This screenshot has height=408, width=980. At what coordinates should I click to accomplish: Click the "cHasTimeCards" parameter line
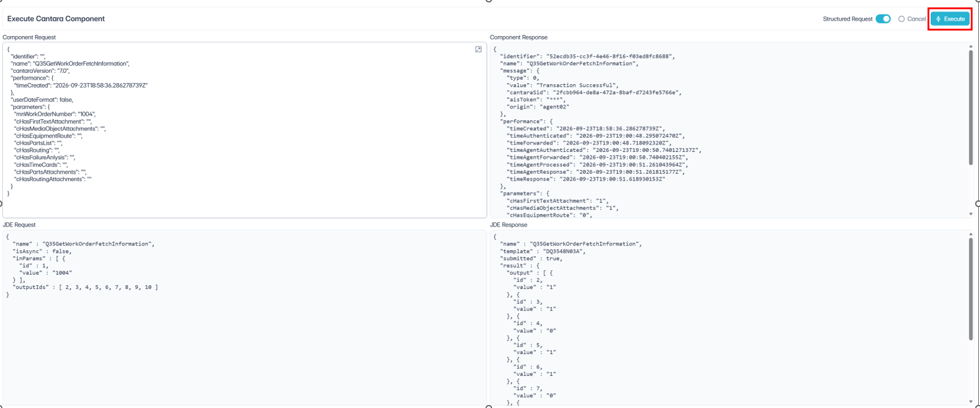tap(41, 165)
